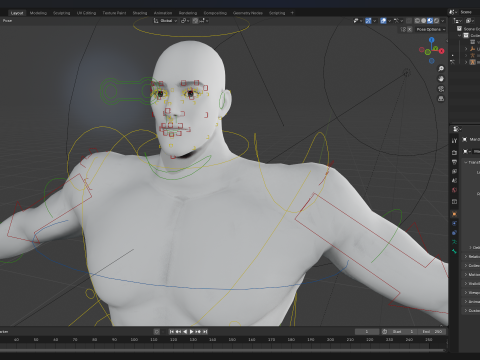This screenshot has width=480, height=360.
Task: Toggle camera view icon in viewport
Action: coord(441,89)
